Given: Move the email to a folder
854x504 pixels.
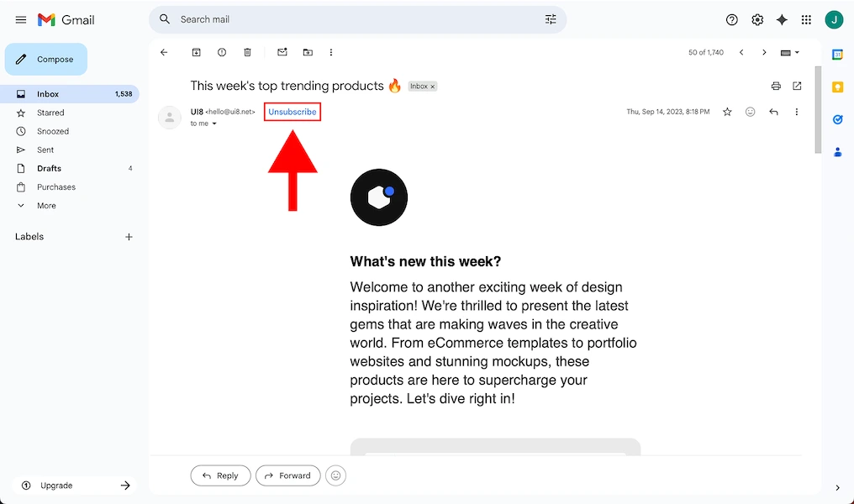Looking at the screenshot, I should (x=308, y=52).
